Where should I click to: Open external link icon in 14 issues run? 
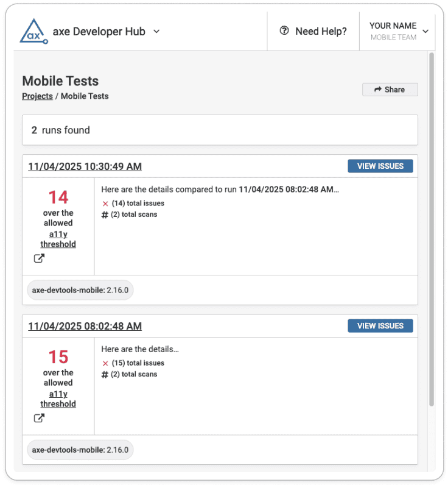point(39,258)
